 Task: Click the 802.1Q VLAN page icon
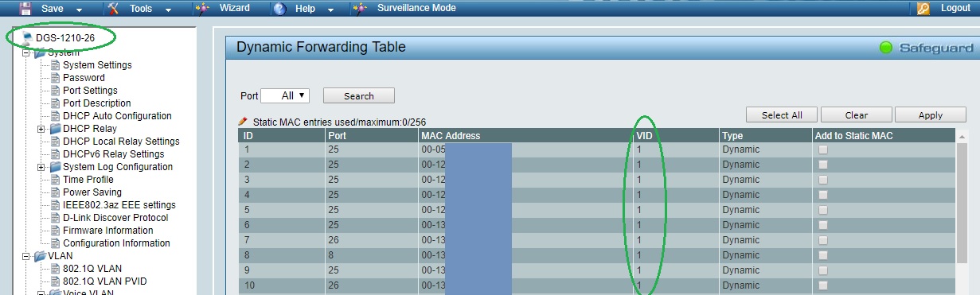(x=56, y=269)
